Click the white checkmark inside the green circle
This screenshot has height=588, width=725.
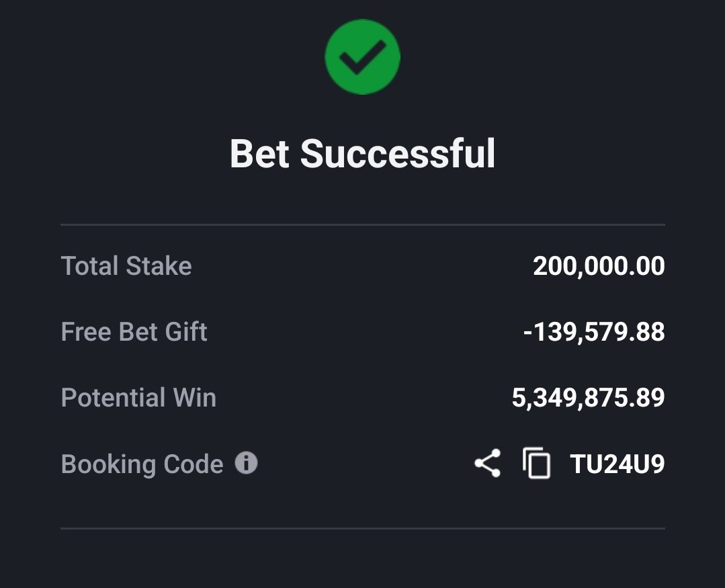click(x=363, y=57)
